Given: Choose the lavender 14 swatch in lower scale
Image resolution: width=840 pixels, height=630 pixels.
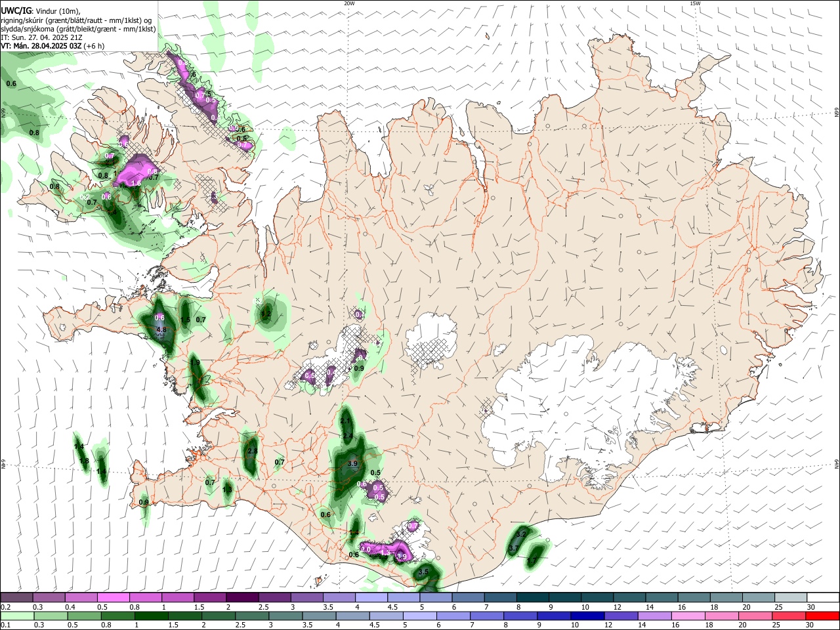Looking at the screenshot, I should point(654,616).
